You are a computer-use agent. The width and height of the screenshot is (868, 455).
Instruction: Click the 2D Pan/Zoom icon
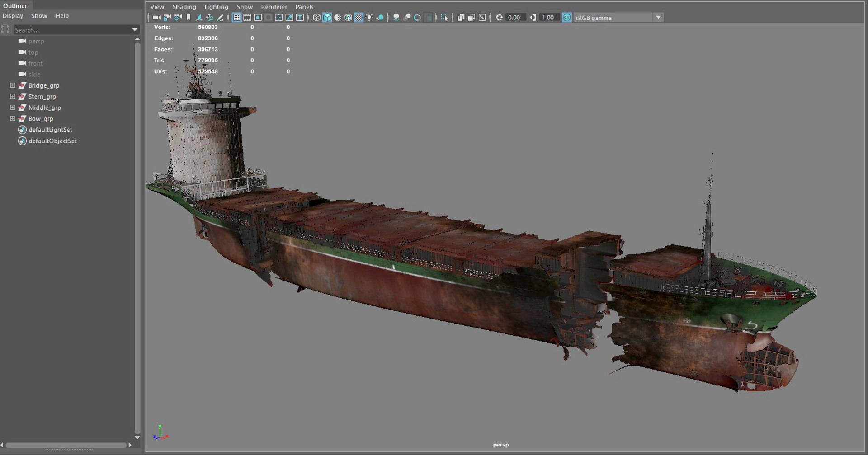[210, 17]
